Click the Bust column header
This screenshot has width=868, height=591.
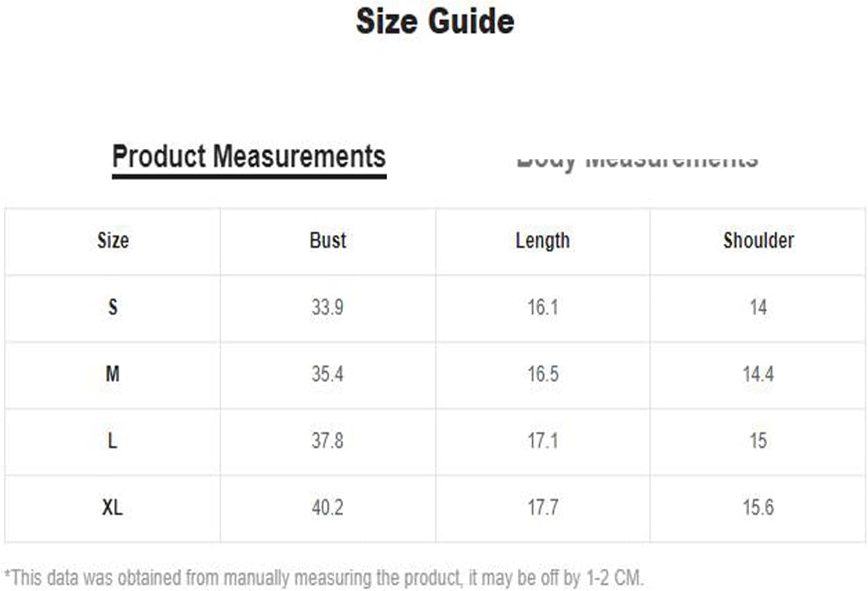(x=328, y=240)
